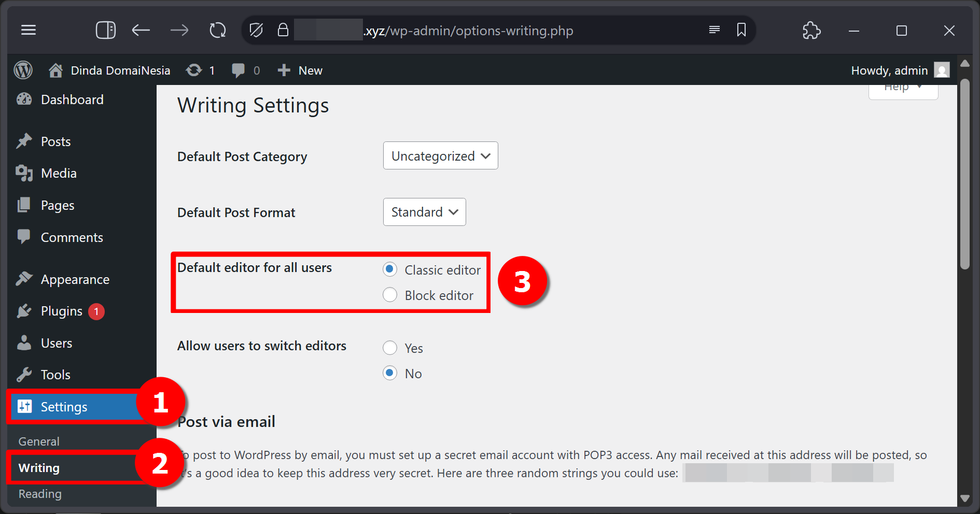Click the Plugins update count badge
The height and width of the screenshot is (514, 980).
point(96,311)
